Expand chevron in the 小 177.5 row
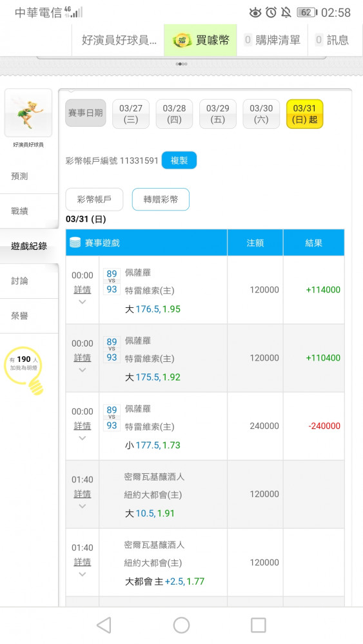363x644 pixels. point(83,438)
